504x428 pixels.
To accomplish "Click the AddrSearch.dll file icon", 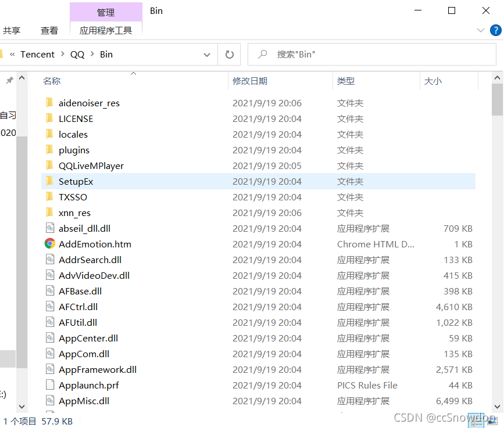I will [x=50, y=260].
